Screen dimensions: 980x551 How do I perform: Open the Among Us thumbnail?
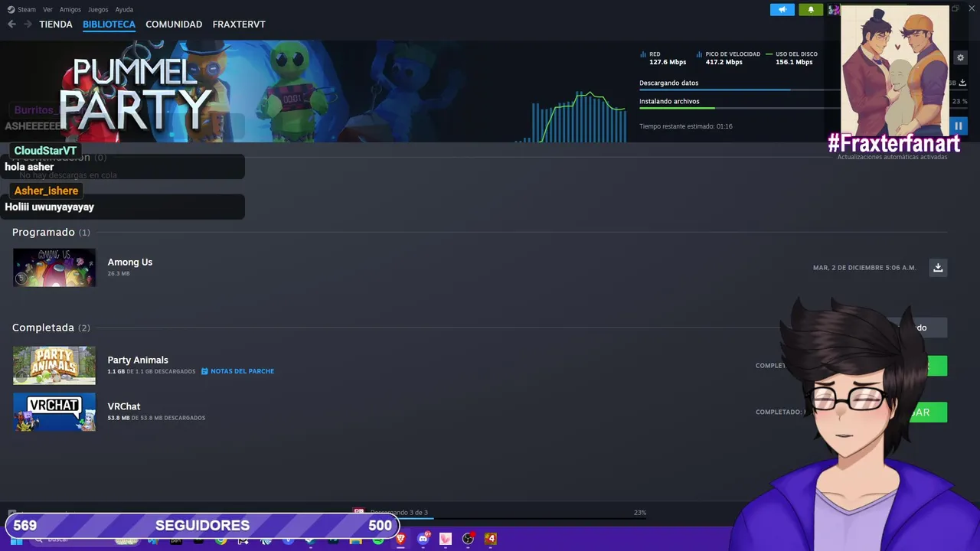tap(54, 267)
